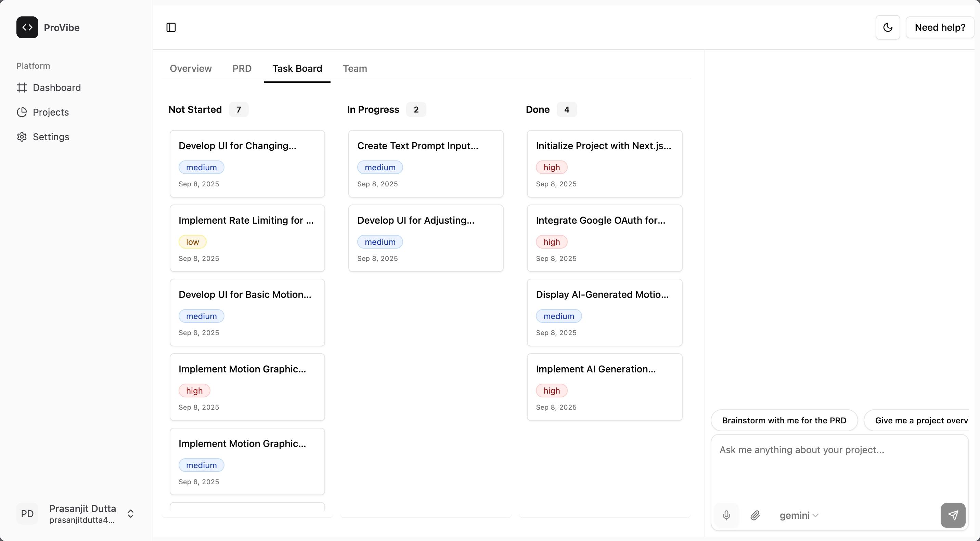Open the gemini model dropdown
980x541 pixels.
[x=799, y=516]
